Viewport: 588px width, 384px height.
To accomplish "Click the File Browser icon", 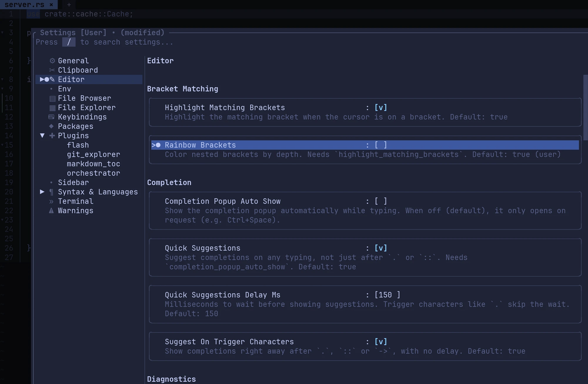I will [52, 98].
